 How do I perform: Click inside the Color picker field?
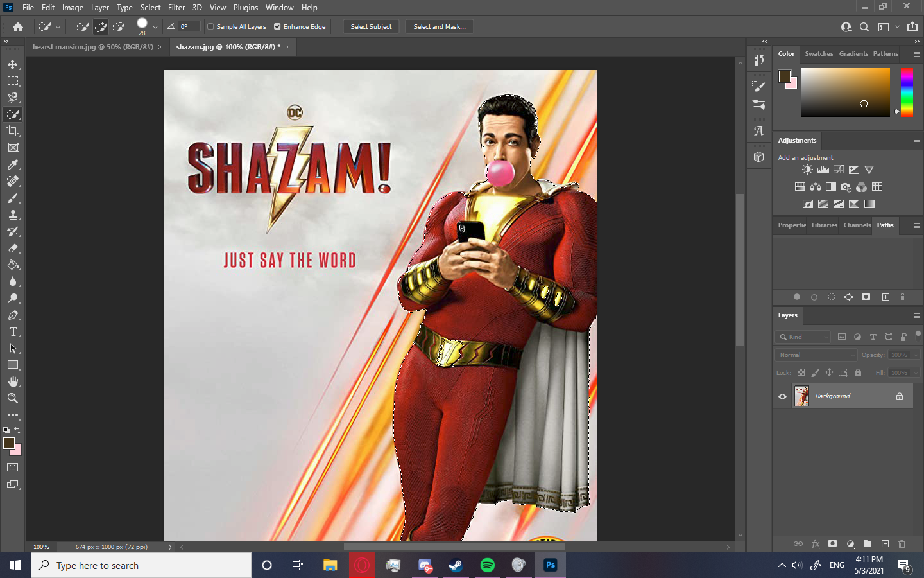(x=846, y=92)
